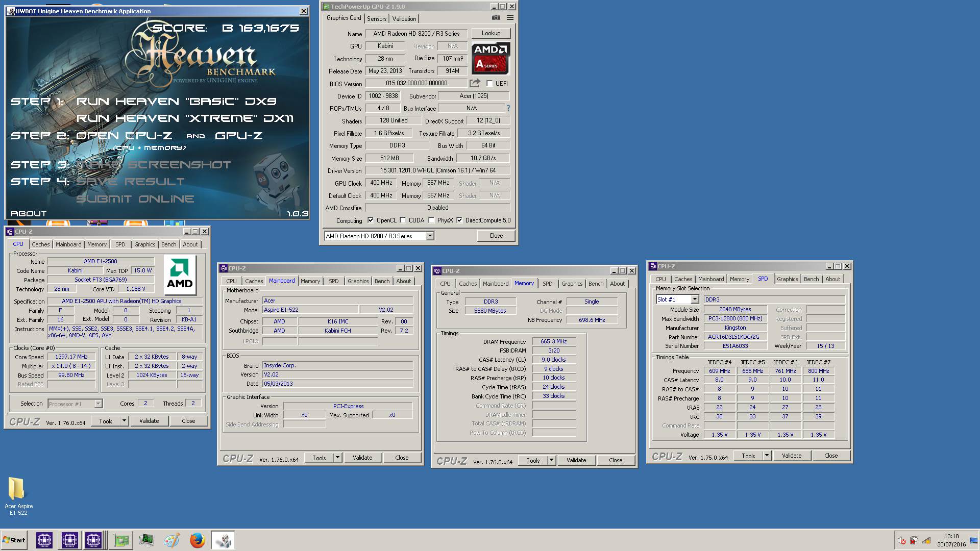Click the Start button on the taskbar

tap(14, 540)
